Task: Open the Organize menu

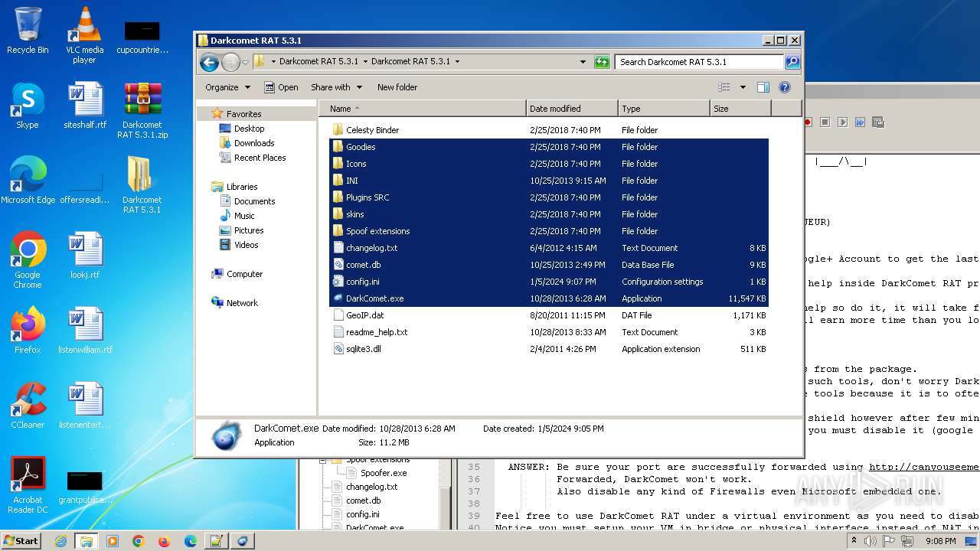Action: pos(227,87)
